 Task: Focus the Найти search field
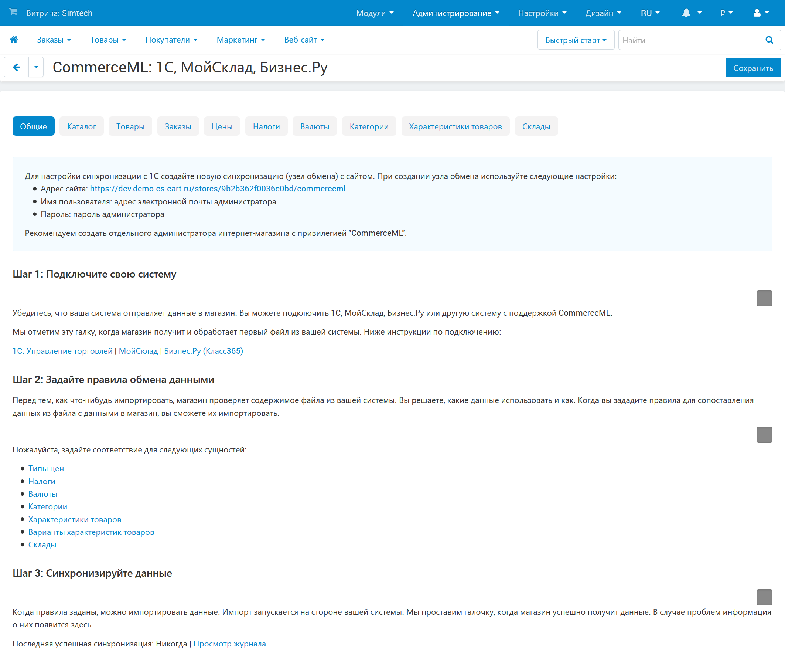point(687,40)
